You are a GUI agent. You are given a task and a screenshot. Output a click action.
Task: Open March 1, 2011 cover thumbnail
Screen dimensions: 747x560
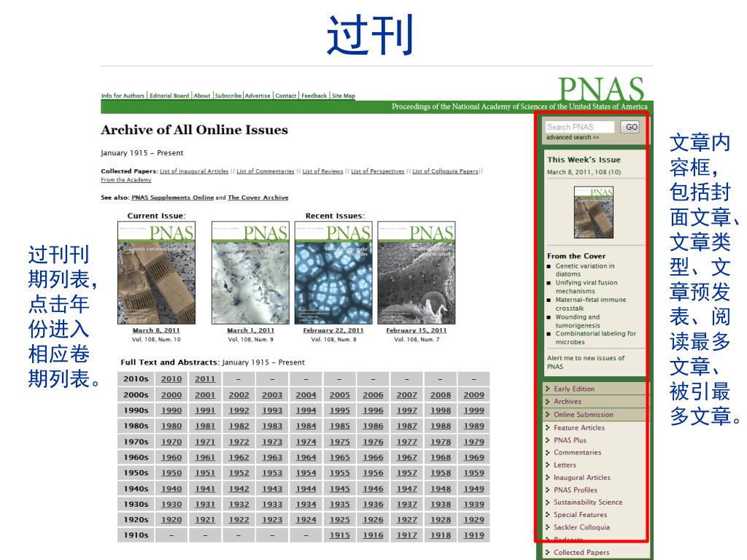[x=251, y=273]
